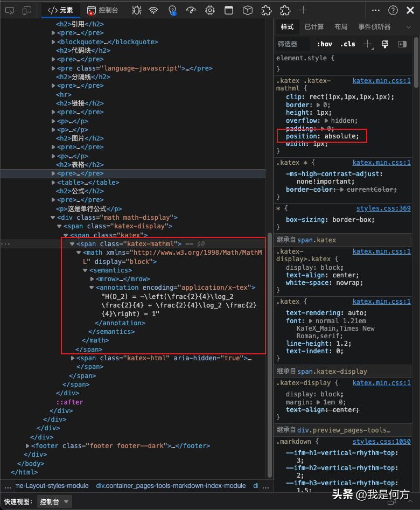Open the first puzzle-piece extension tool

[267, 10]
